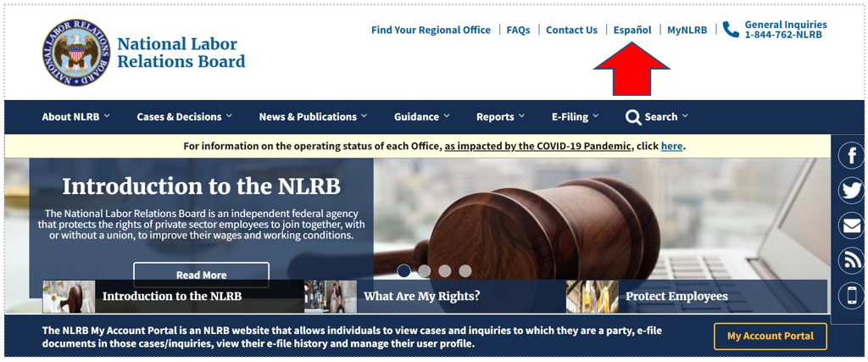Screen dimensions: 868x362
Task: Click the Search magnifying glass icon
Action: point(633,117)
